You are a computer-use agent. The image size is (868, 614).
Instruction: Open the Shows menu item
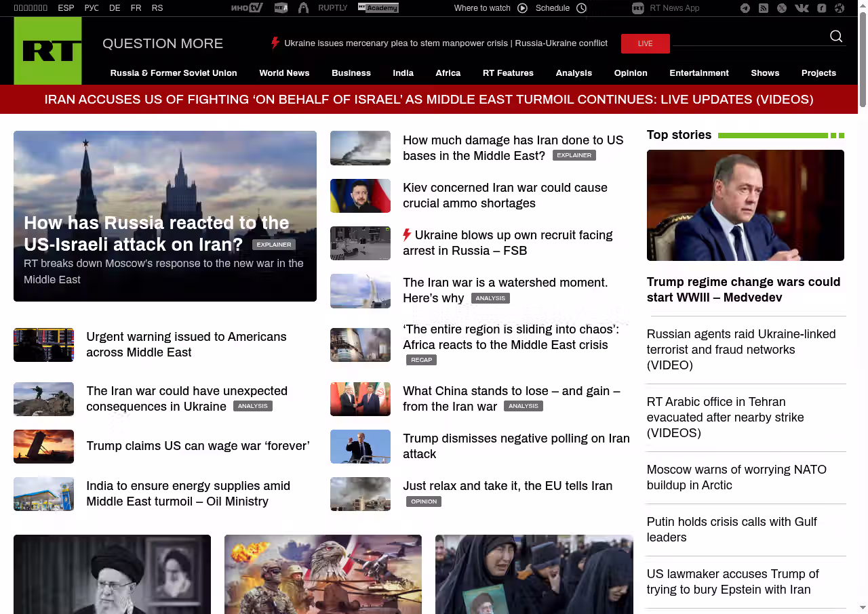(x=764, y=73)
